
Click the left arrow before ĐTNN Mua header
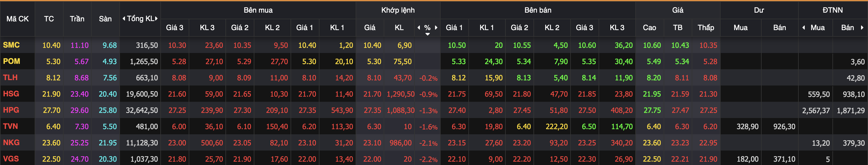click(x=804, y=28)
